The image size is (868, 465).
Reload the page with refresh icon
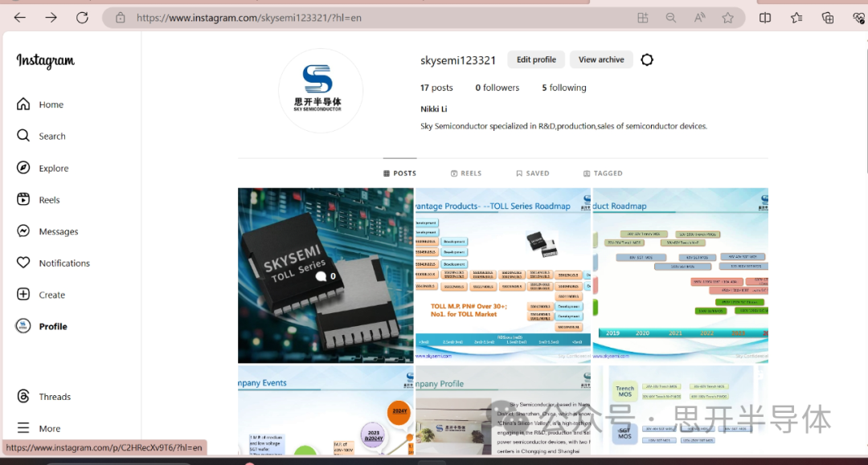82,18
